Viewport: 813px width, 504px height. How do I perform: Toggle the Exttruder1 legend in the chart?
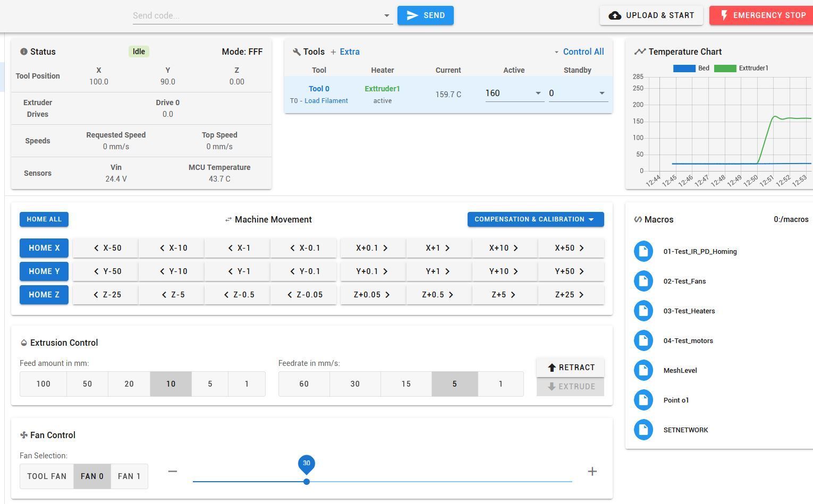741,68
